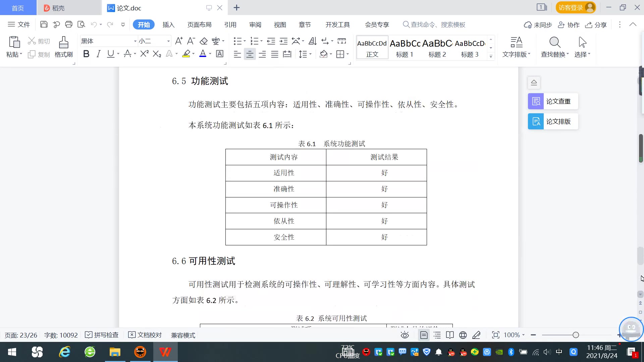Image resolution: width=644 pixels, height=362 pixels.
Task: Switch to the 引用 tab
Action: pyautogui.click(x=230, y=25)
